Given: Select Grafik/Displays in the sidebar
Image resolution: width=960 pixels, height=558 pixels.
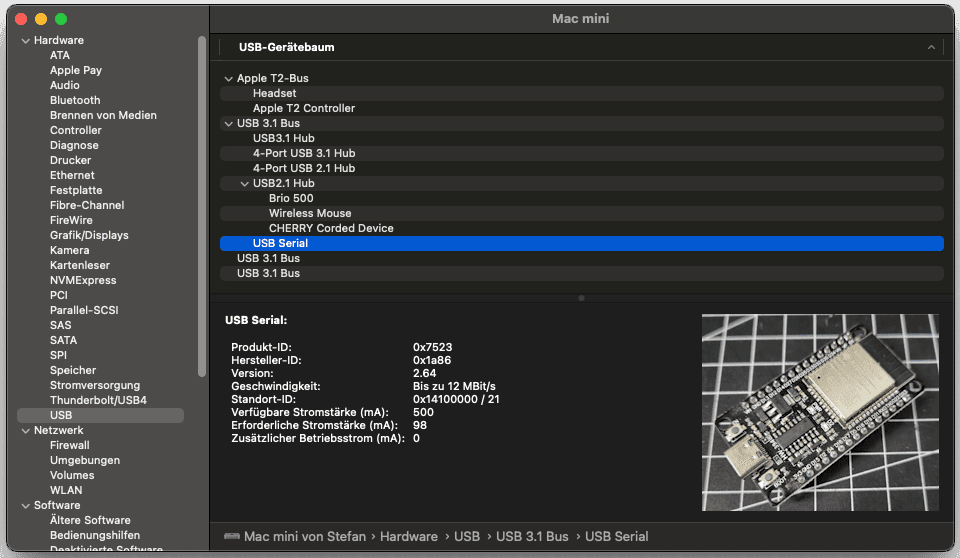Looking at the screenshot, I should coord(89,235).
